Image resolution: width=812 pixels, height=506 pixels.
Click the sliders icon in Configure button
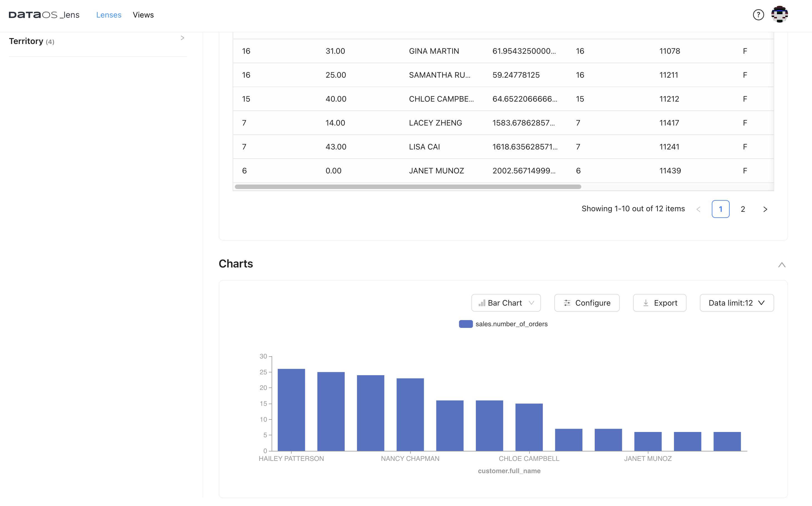pos(567,303)
